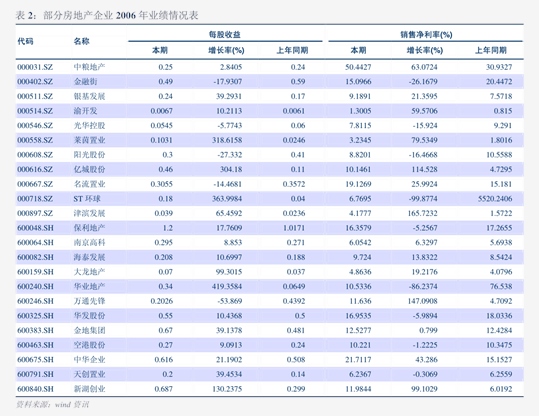This screenshot has width=539, height=416.
Task: Select value 9.0913 in 空港股份 row
Action: pos(231,344)
